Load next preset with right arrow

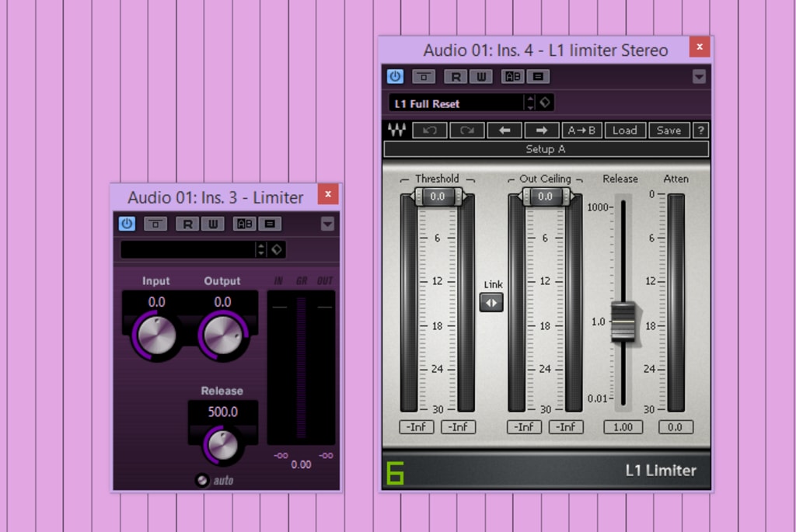tap(542, 130)
